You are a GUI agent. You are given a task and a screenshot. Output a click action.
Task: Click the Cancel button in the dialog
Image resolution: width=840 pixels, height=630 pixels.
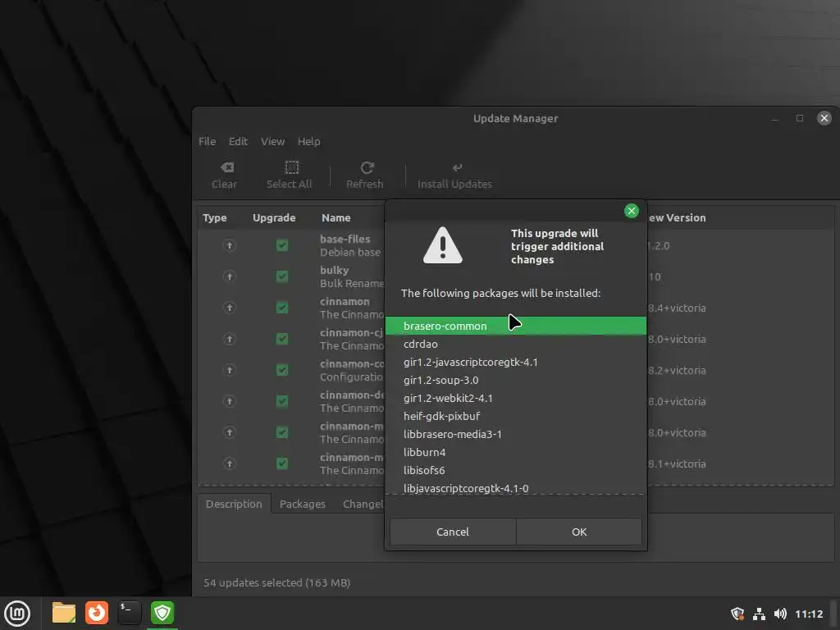(453, 532)
